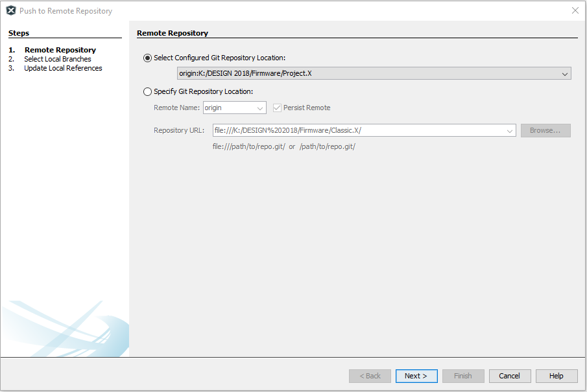Expand the Repository URL dropdown arrow
The image size is (587, 392).
(x=510, y=130)
